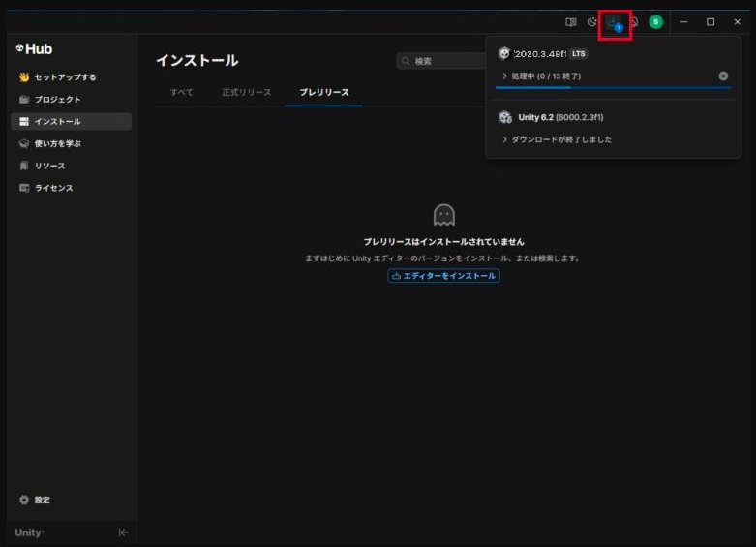Switch to the 正式リリース tab
This screenshot has width=756, height=547.
(x=246, y=92)
